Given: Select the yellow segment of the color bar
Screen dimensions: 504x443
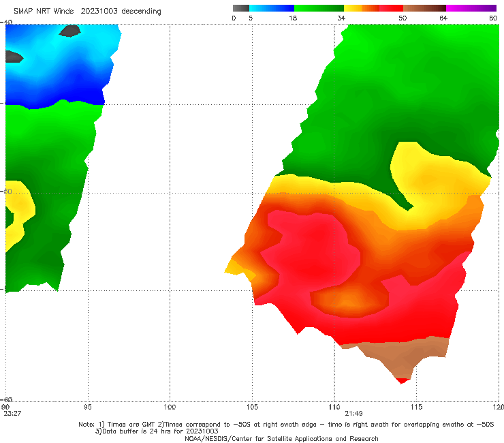Looking at the screenshot, I should [x=353, y=8].
